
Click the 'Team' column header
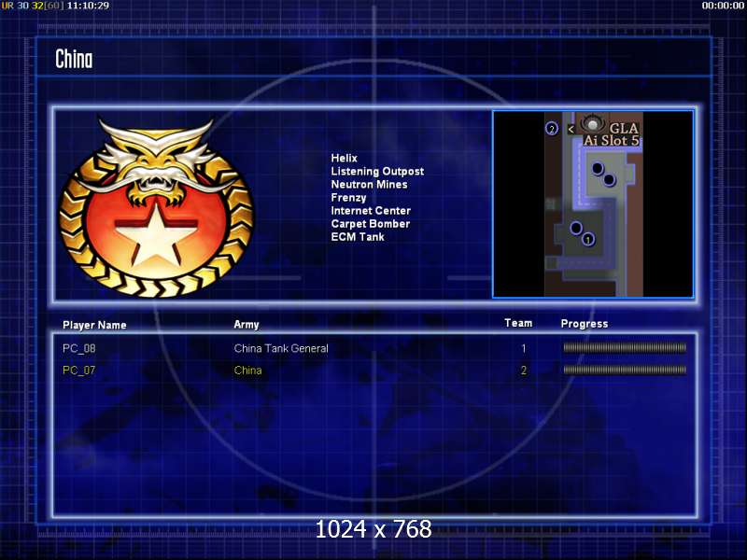pos(518,323)
